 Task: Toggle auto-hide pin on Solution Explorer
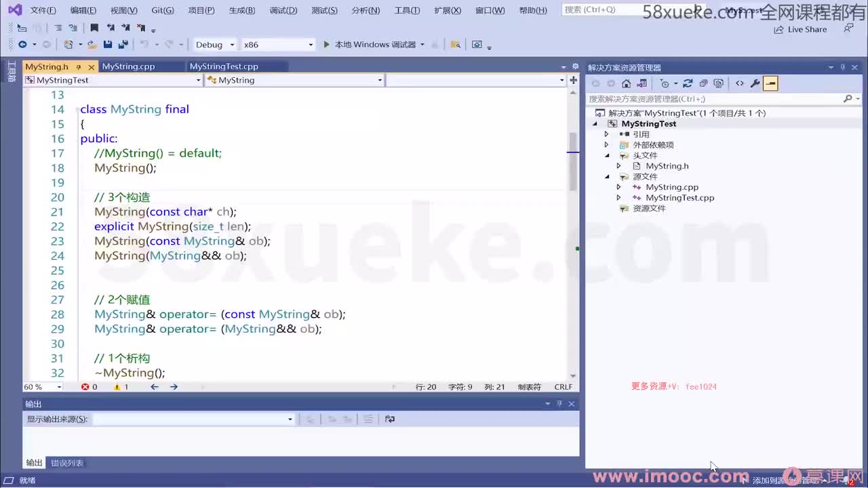843,67
